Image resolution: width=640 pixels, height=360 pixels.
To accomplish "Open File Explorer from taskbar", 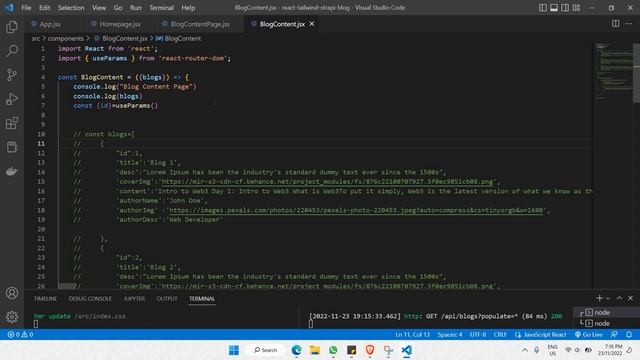I will (315, 350).
